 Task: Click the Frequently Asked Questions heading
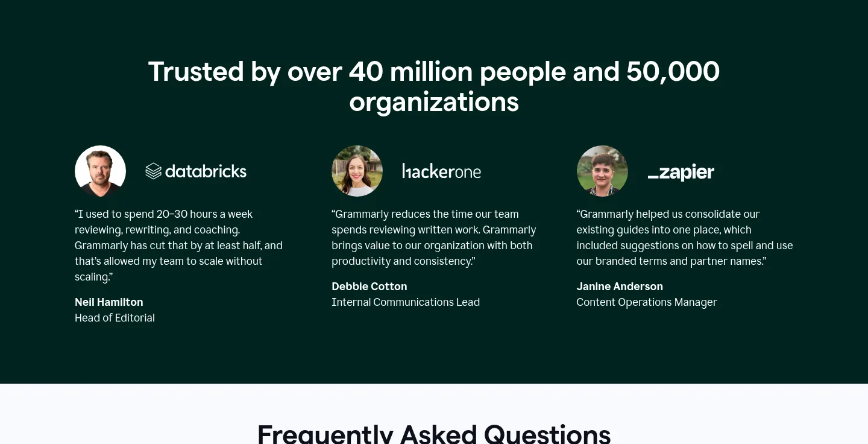point(434,434)
